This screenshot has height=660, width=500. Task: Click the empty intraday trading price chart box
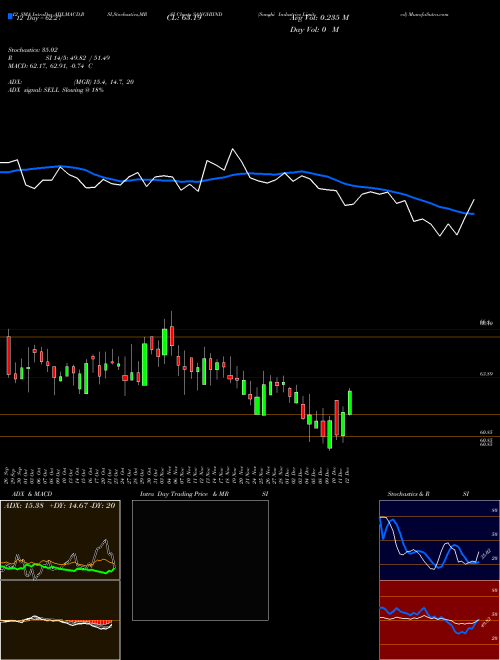coord(200,560)
